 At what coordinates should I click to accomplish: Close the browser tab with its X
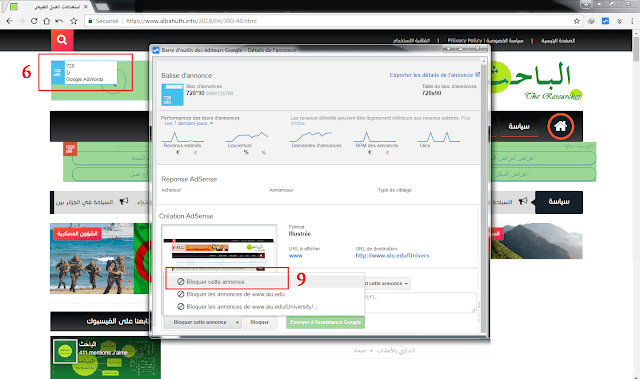point(86,7)
